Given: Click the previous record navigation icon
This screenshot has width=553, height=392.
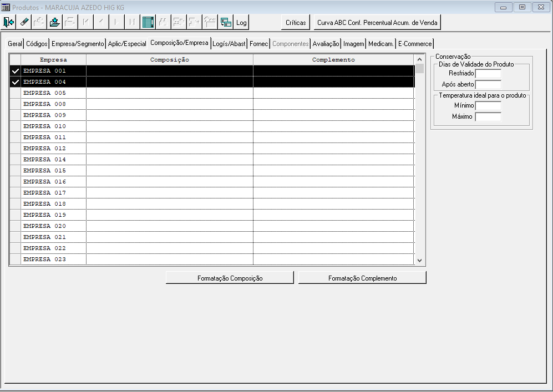Looking at the screenshot, I should (101, 22).
